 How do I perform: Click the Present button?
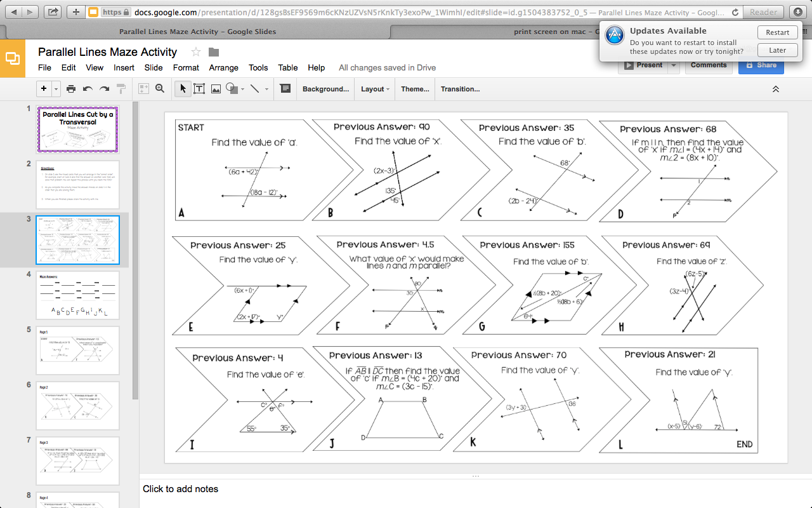click(x=644, y=64)
